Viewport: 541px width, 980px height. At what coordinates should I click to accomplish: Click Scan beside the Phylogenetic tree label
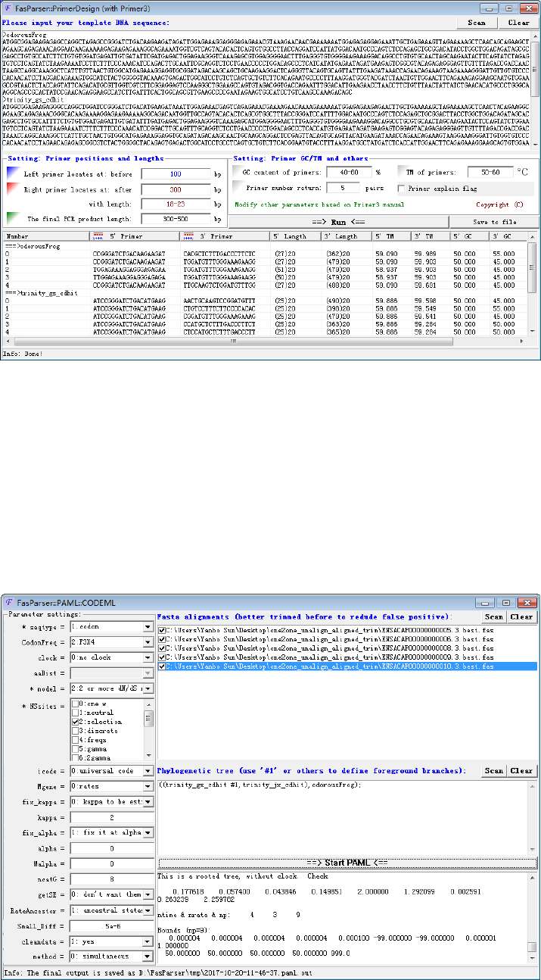[493, 770]
